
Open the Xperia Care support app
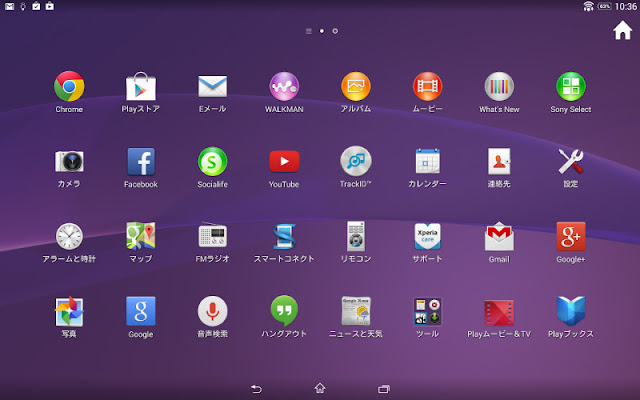tap(427, 236)
